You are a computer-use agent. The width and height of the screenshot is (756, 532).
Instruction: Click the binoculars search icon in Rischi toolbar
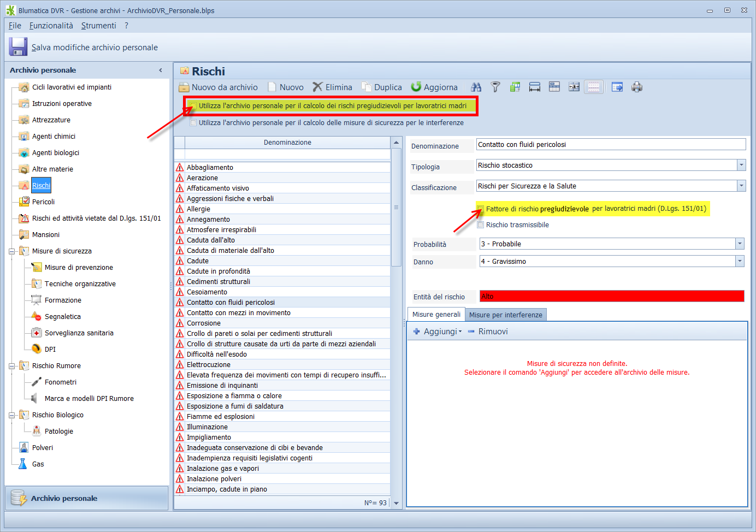click(476, 87)
